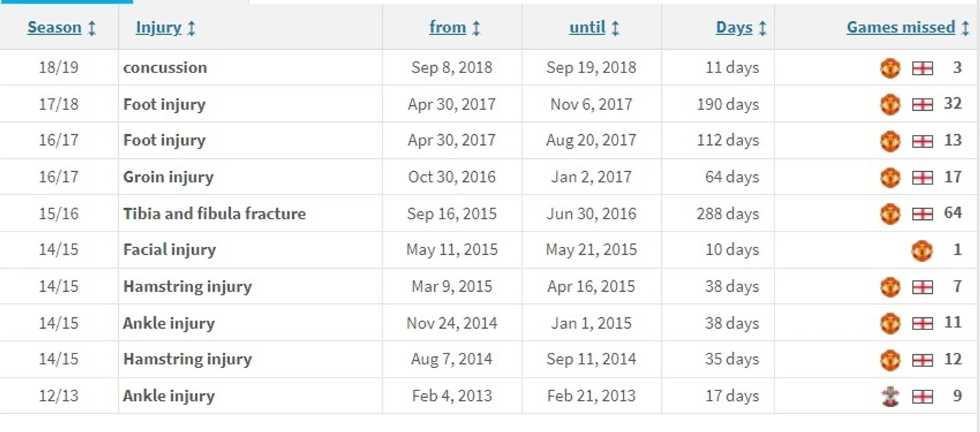This screenshot has height=432, width=980.
Task: Click club crest in Aug 7, 2014 Hamstring row
Action: (x=890, y=360)
